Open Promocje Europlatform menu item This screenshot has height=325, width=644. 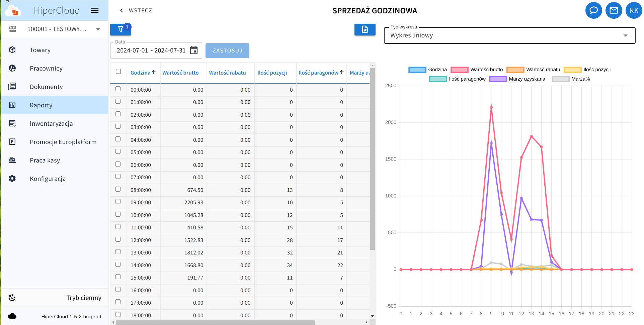[55, 142]
